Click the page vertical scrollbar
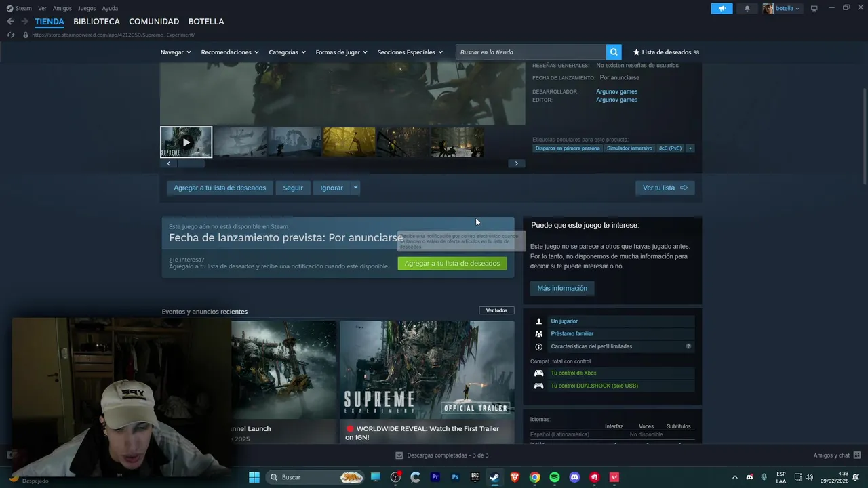 [x=864, y=136]
